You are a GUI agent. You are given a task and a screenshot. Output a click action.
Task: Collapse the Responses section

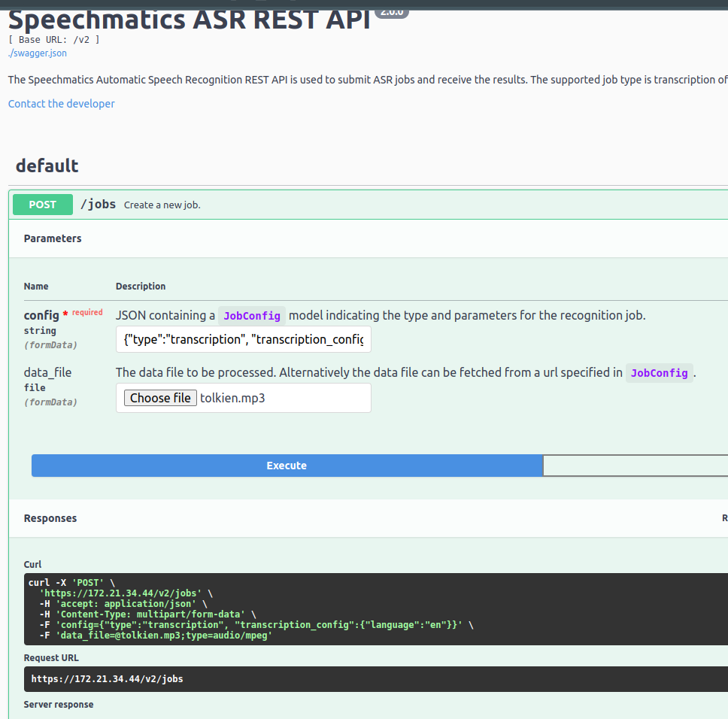50,518
